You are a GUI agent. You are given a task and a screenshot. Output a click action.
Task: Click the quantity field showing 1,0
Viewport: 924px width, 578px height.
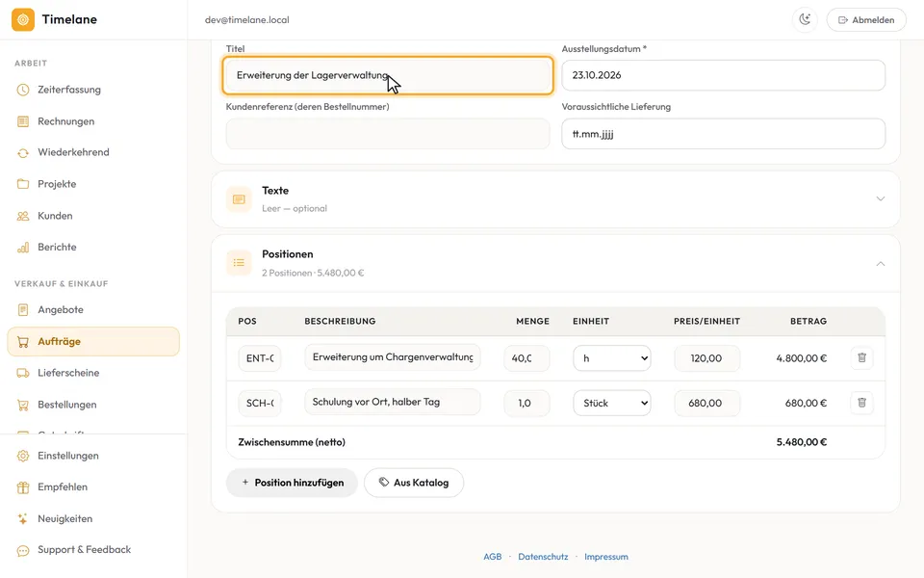pyautogui.click(x=526, y=403)
